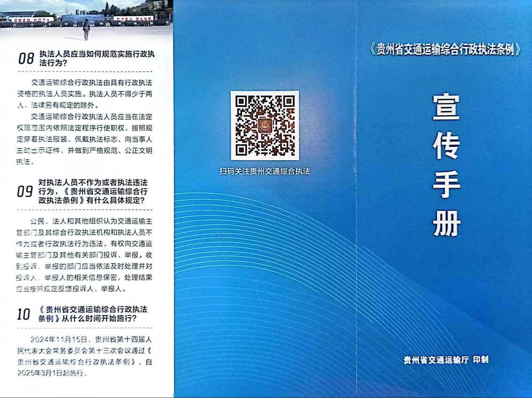Click paragraph starting 交通运输综合行政执法由具有行政执法
Viewport: 532px width, 398px height.
[x=84, y=94]
